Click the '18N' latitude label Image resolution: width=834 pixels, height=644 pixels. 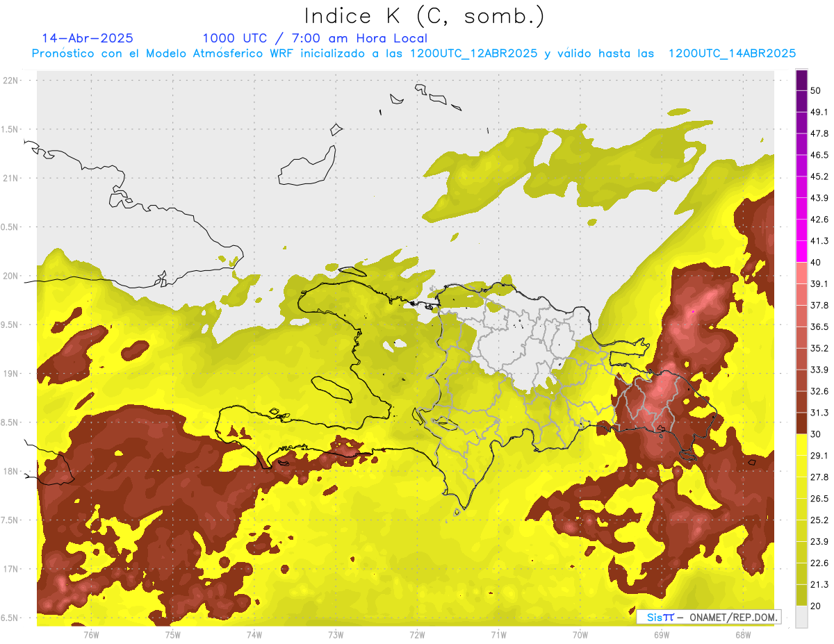10,471
